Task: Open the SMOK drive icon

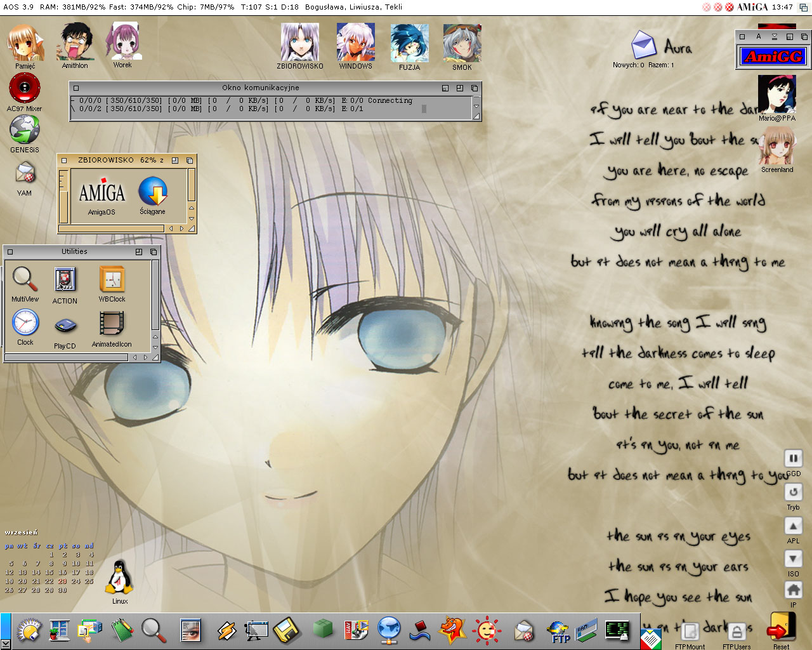Action: (462, 43)
